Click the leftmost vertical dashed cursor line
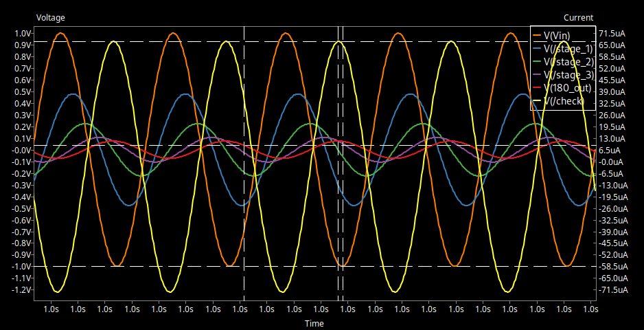Image resolution: width=644 pixels, height=330 pixels. click(x=244, y=206)
